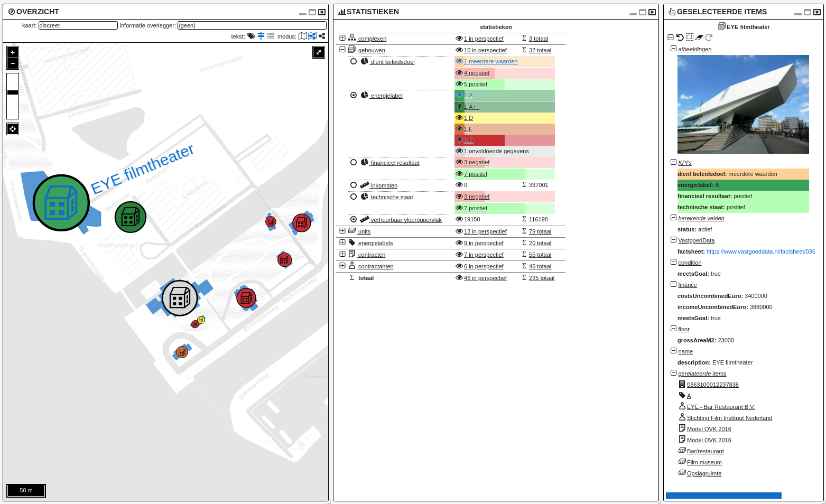Toggle eye icon for 5 G energielabel
The height and width of the screenshot is (504, 826).
(x=459, y=140)
